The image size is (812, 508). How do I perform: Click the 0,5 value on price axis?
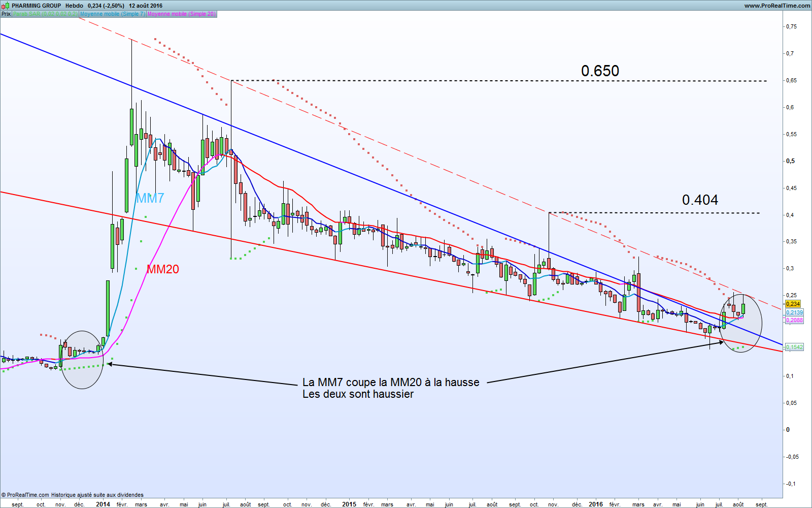[790, 161]
